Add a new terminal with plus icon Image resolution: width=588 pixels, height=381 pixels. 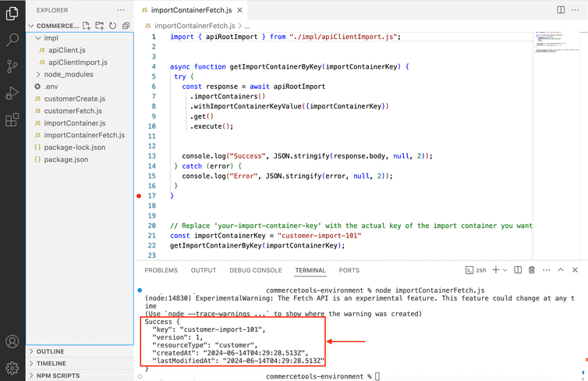[x=495, y=270]
